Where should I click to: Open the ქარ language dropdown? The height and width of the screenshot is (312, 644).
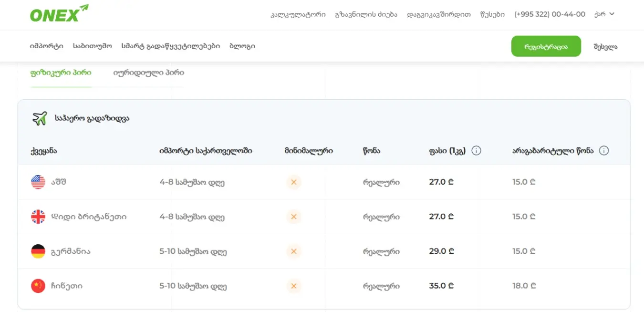point(604,14)
